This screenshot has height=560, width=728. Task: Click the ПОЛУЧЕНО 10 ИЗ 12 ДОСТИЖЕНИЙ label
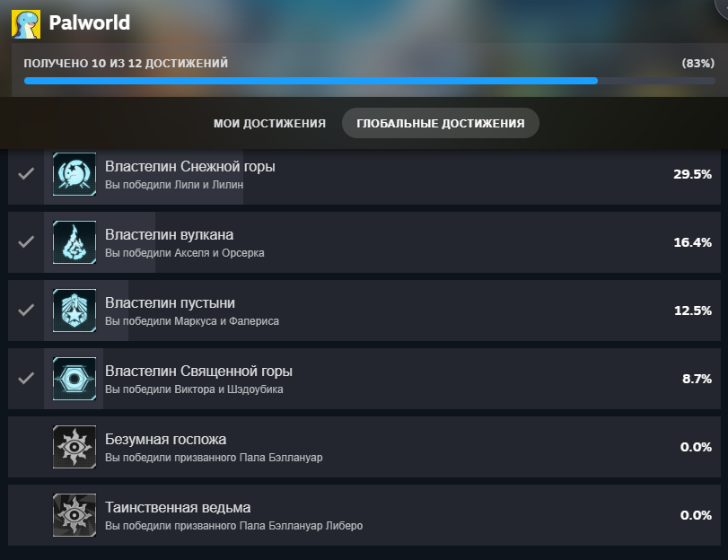126,63
